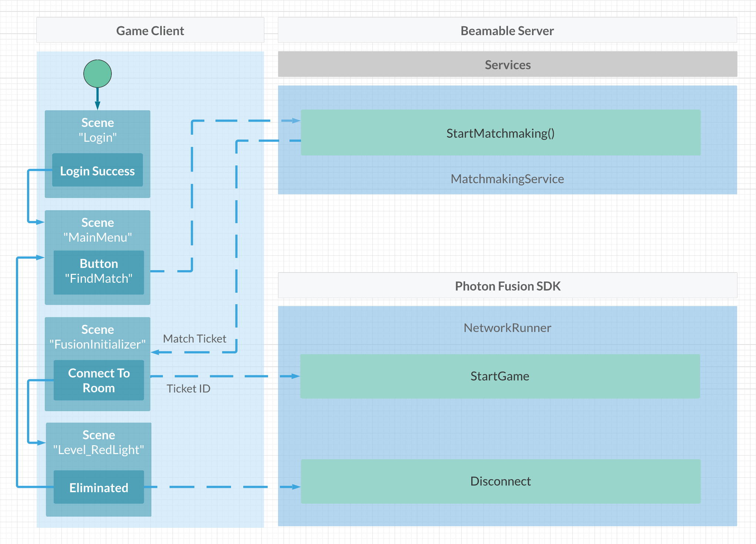Viewport: 756px width, 544px height.
Task: Select the Login Success box
Action: (x=97, y=170)
